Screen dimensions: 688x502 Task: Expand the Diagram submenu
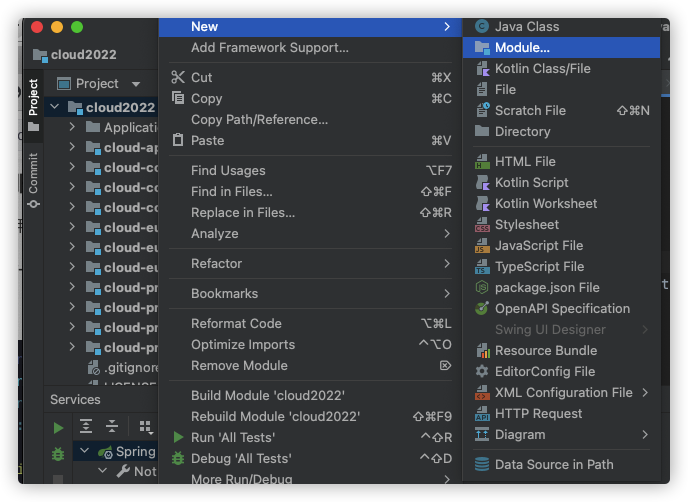click(x=645, y=434)
